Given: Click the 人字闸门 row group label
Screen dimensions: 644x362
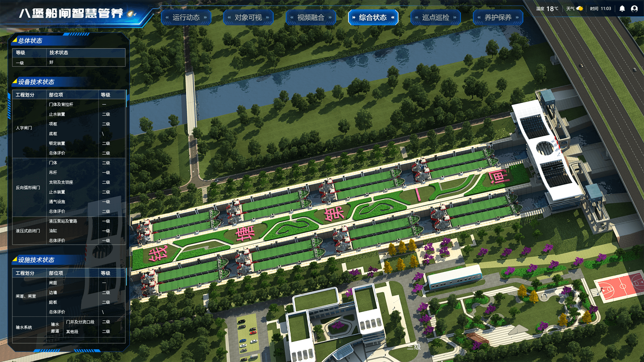Looking at the screenshot, I should [x=24, y=128].
